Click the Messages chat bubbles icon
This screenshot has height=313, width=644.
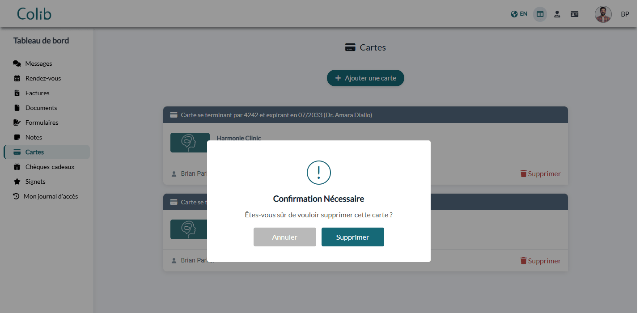[x=17, y=63]
